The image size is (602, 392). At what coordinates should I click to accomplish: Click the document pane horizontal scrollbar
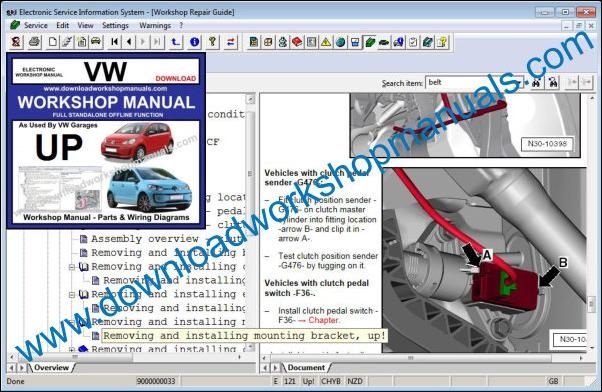pos(422,357)
